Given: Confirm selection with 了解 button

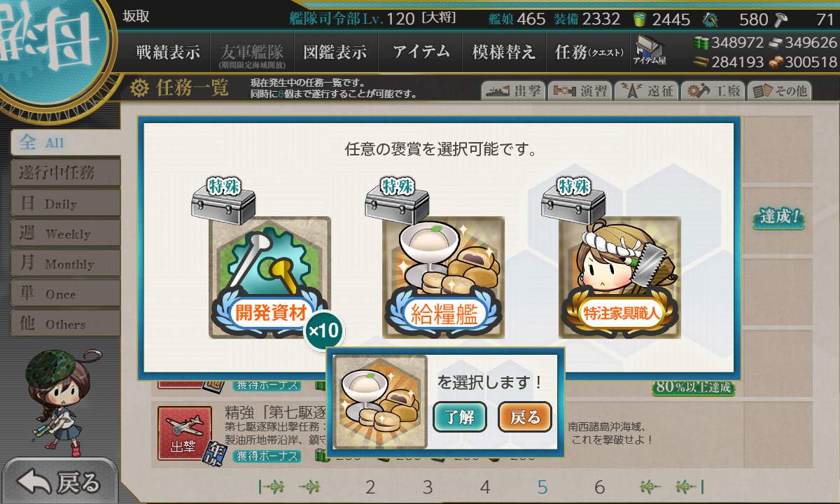Looking at the screenshot, I should 459,418.
